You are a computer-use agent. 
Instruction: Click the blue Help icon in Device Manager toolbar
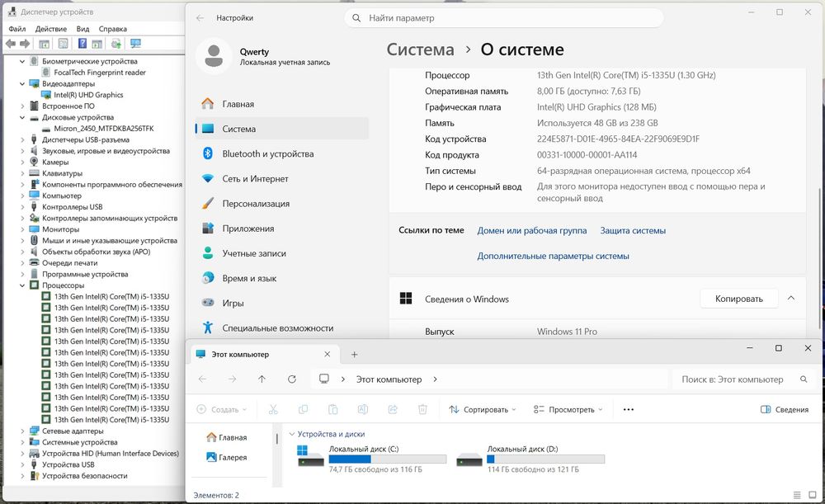pos(82,44)
